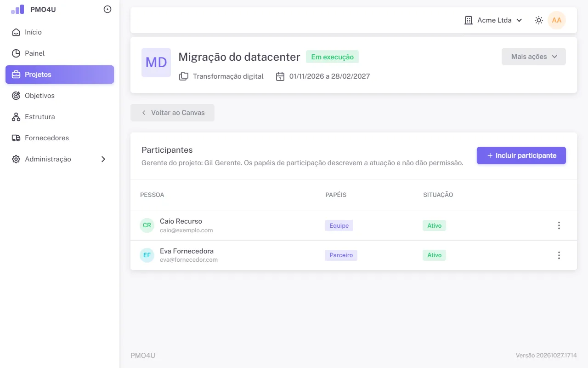This screenshot has height=368, width=588.
Task: Click the Administração gear icon
Action: 16,159
